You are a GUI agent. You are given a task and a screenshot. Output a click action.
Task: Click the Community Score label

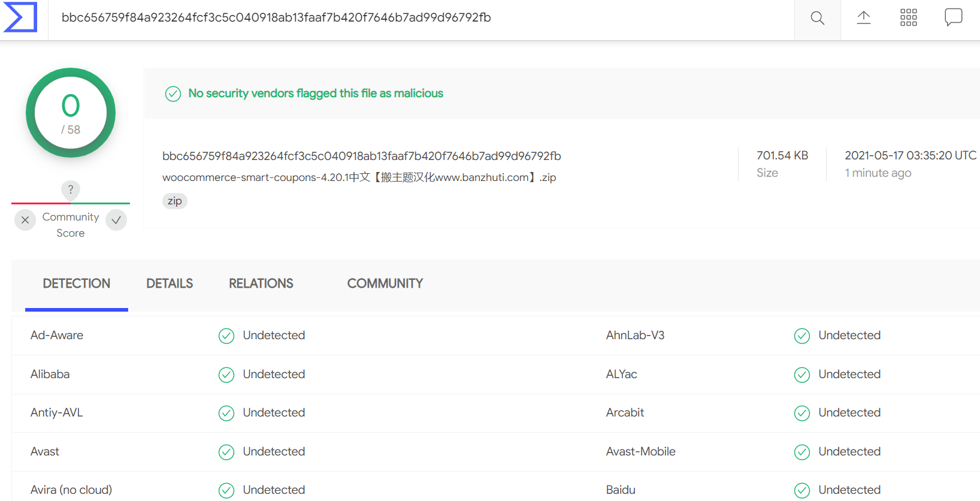71,225
